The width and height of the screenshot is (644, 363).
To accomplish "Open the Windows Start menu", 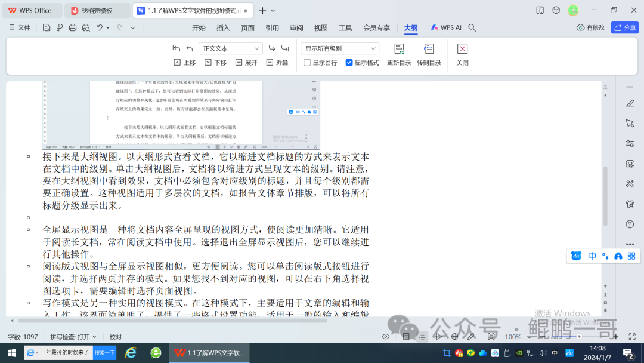I will pos(12,353).
